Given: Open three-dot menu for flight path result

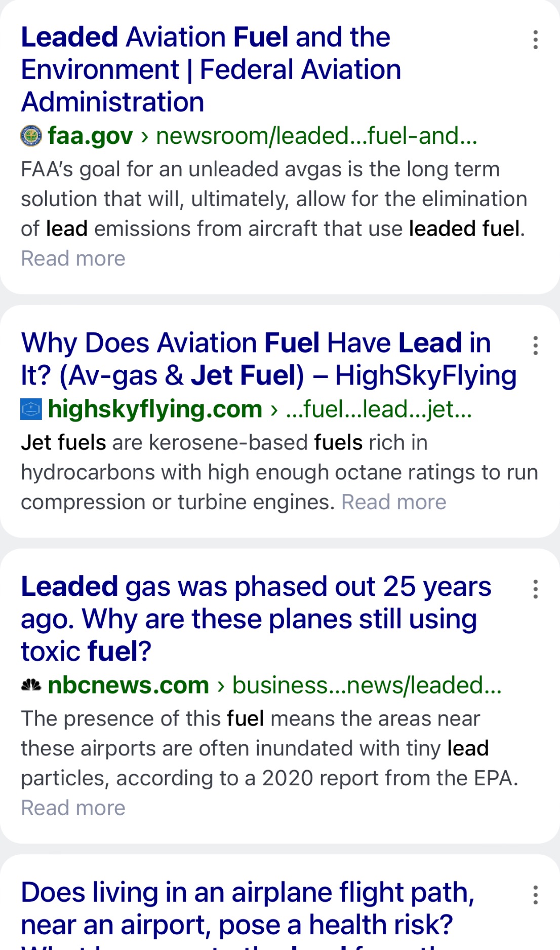Looking at the screenshot, I should pos(535,895).
